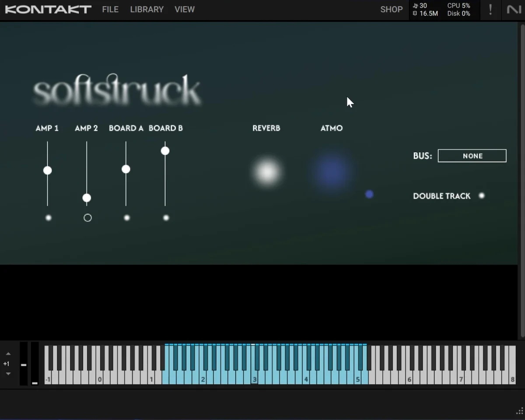Toggle the circle switch below the AMP 2 slider
The width and height of the screenshot is (525, 420).
click(87, 217)
